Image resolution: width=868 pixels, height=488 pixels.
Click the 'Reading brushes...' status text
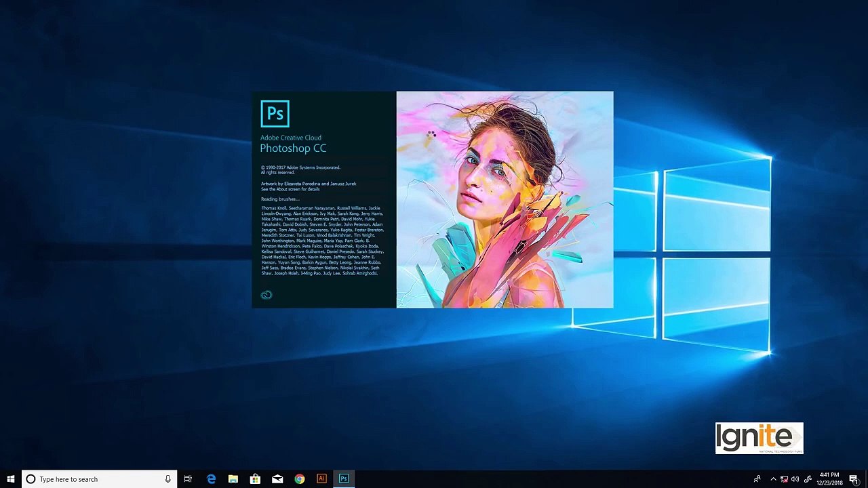tap(280, 199)
